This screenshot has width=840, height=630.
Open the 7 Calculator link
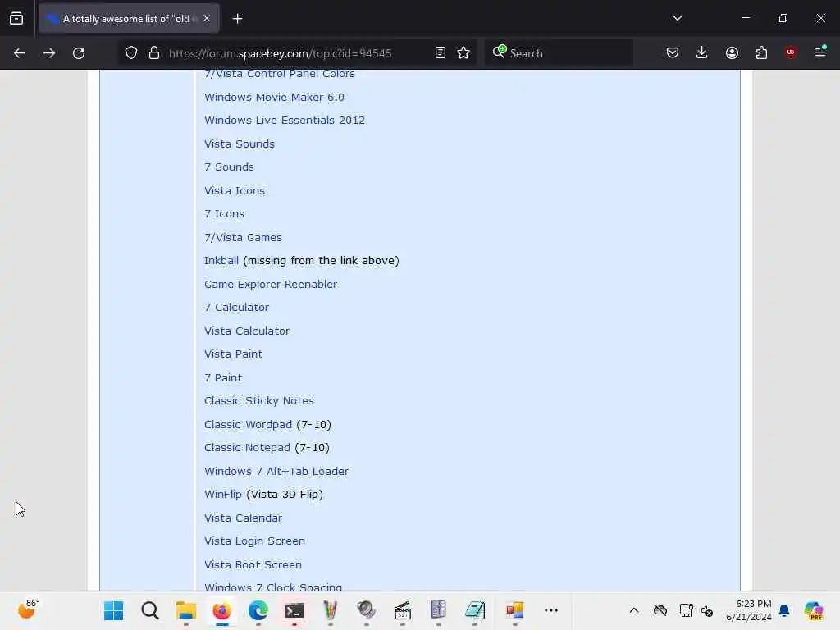[236, 307]
